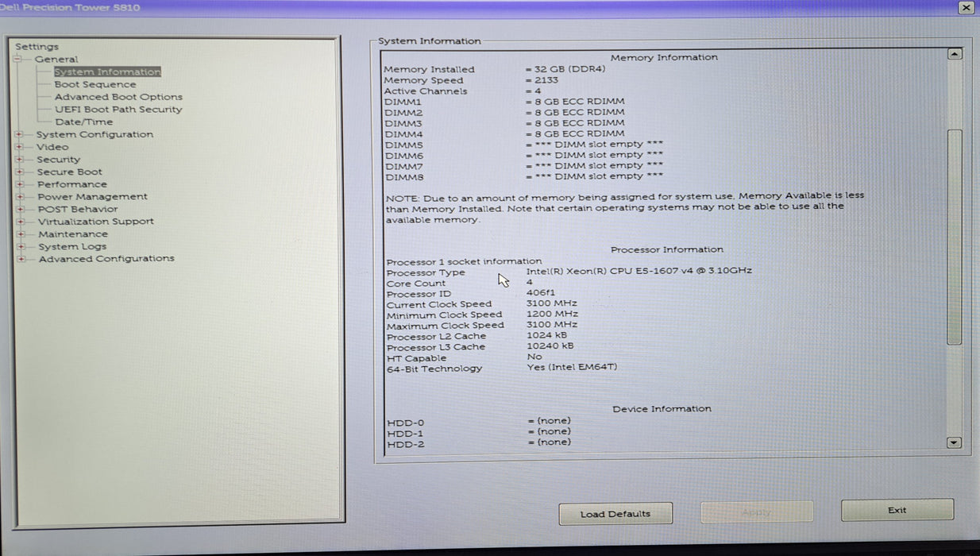This screenshot has height=556, width=980.
Task: Expand the Video category plus box
Action: pyautogui.click(x=19, y=147)
